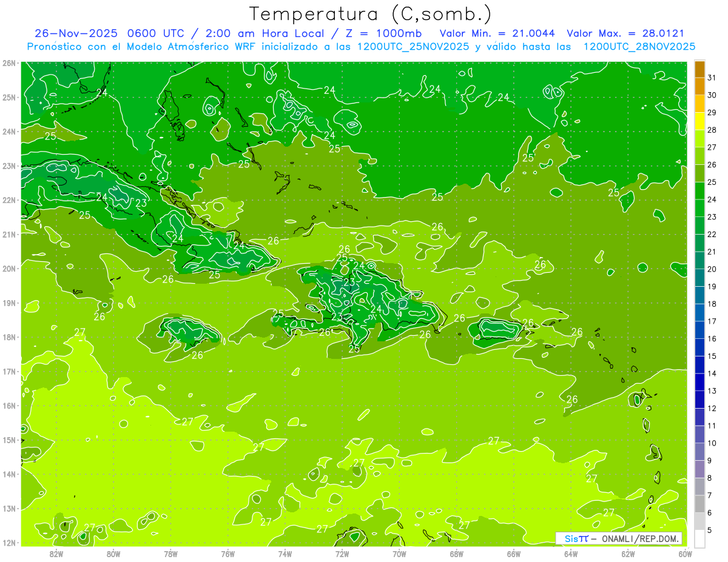Click the 'Valor Max. = 28.0121' text
Image resolution: width=728 pixels, height=562 pixels.
(625, 33)
